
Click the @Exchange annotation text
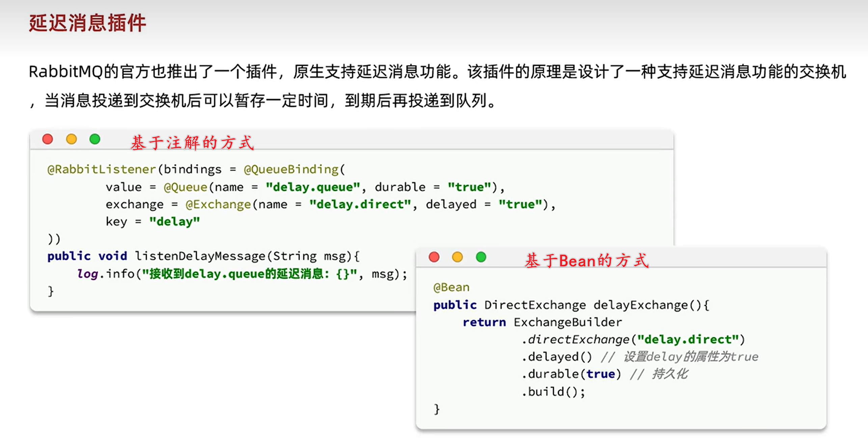click(x=218, y=204)
